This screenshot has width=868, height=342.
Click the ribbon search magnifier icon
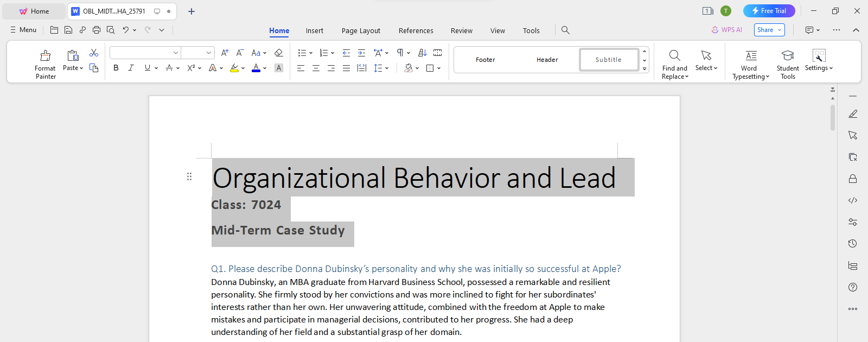(x=565, y=30)
